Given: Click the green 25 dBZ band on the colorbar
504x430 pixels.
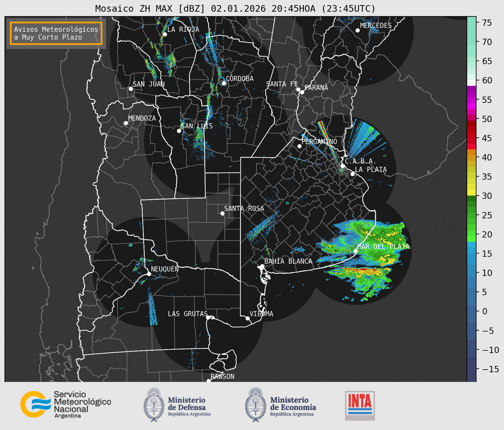Looking at the screenshot, I should (471, 215).
